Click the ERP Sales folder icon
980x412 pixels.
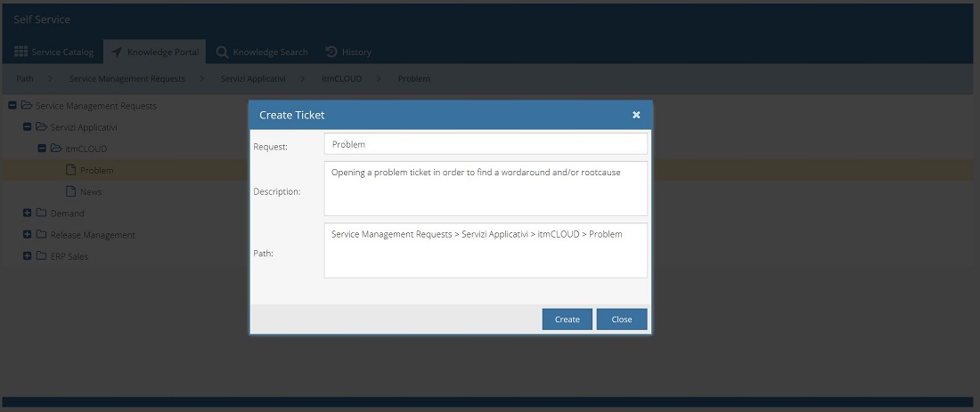click(x=41, y=256)
